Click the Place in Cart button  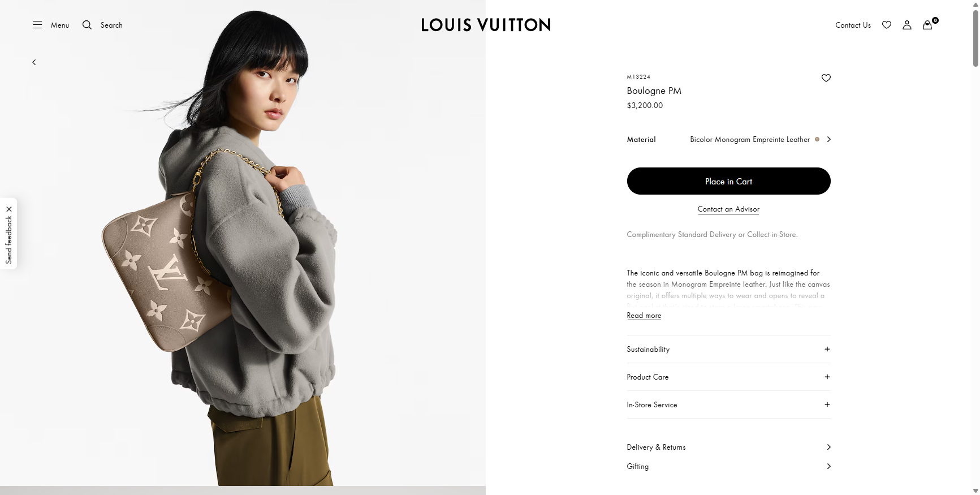tap(728, 181)
